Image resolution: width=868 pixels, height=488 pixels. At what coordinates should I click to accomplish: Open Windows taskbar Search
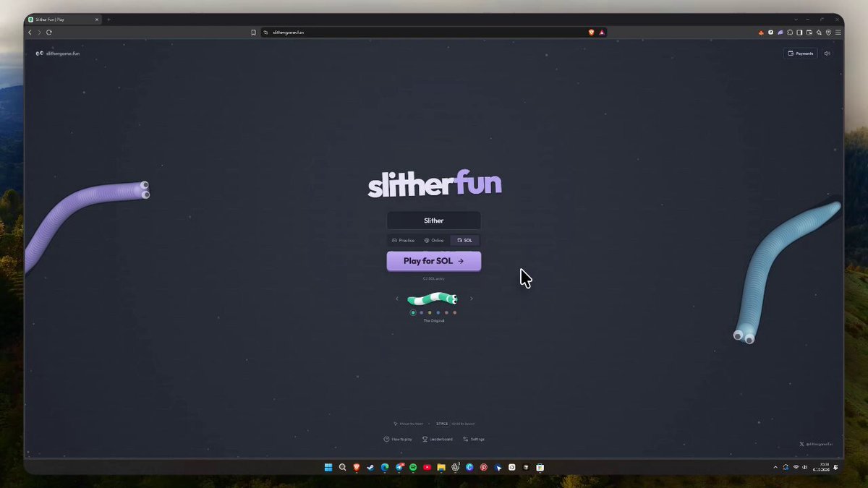[343, 467]
